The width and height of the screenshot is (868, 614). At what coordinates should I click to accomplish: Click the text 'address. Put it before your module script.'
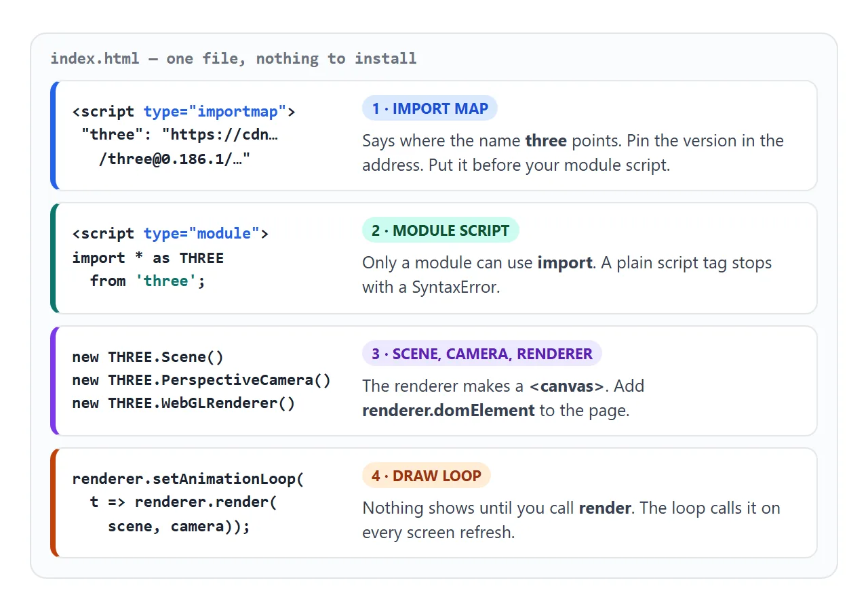516,165
